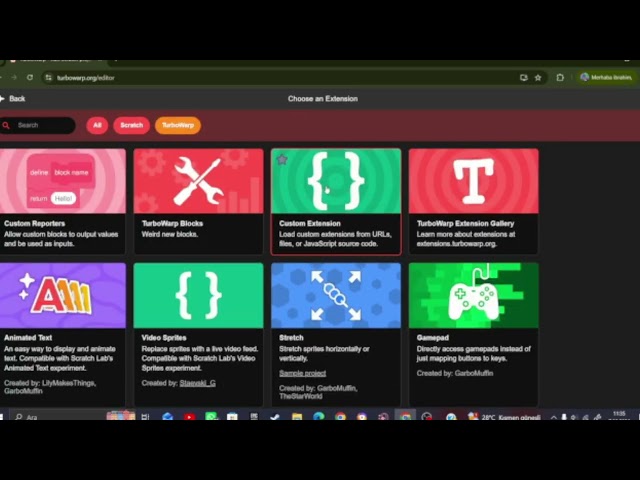Image resolution: width=640 pixels, height=480 pixels.
Task: Select the Custom Reporters title text
Action: 35,224
